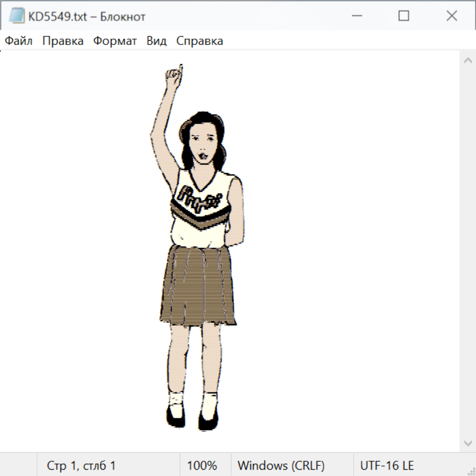
Task: Click the Notepad icon in title bar
Action: [17, 16]
